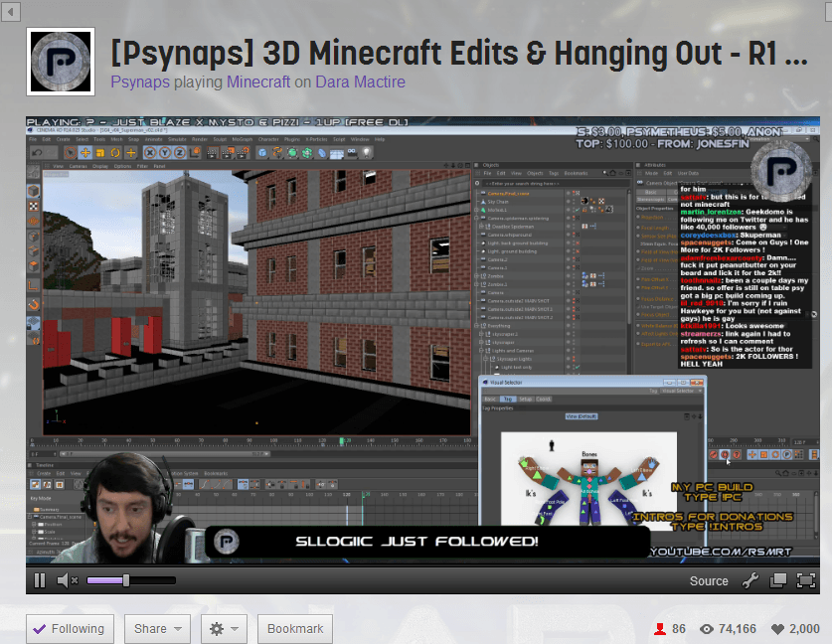Open Objects panel Tags menu

click(x=554, y=174)
